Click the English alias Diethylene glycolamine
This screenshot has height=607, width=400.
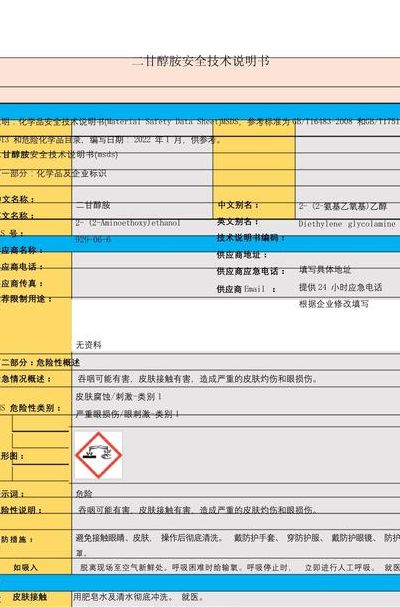pos(347,224)
